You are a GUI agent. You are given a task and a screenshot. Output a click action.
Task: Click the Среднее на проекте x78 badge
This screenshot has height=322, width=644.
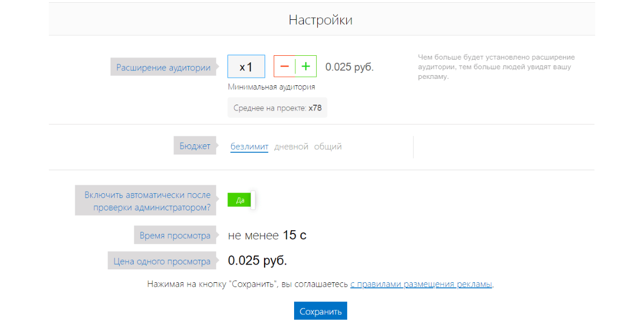277,108
